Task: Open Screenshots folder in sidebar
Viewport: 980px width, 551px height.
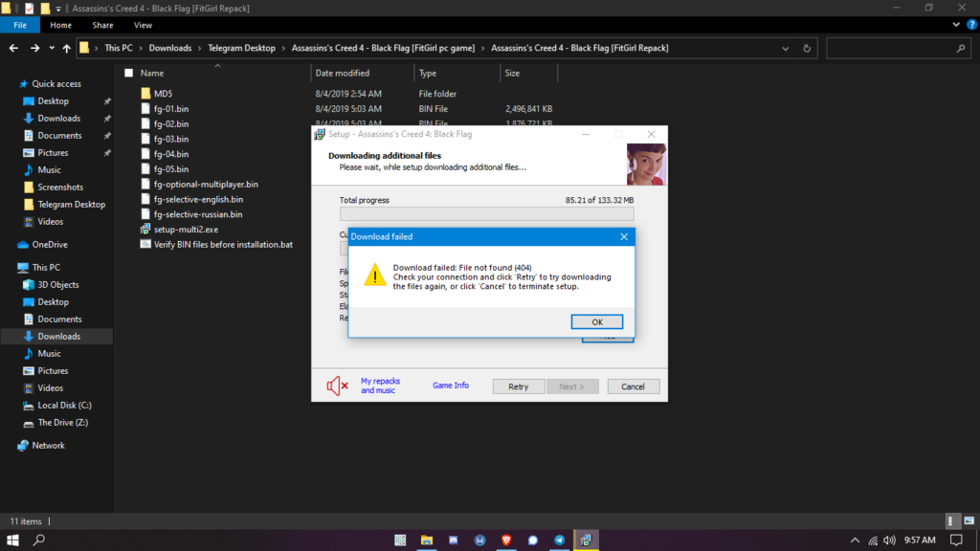Action: click(x=60, y=187)
